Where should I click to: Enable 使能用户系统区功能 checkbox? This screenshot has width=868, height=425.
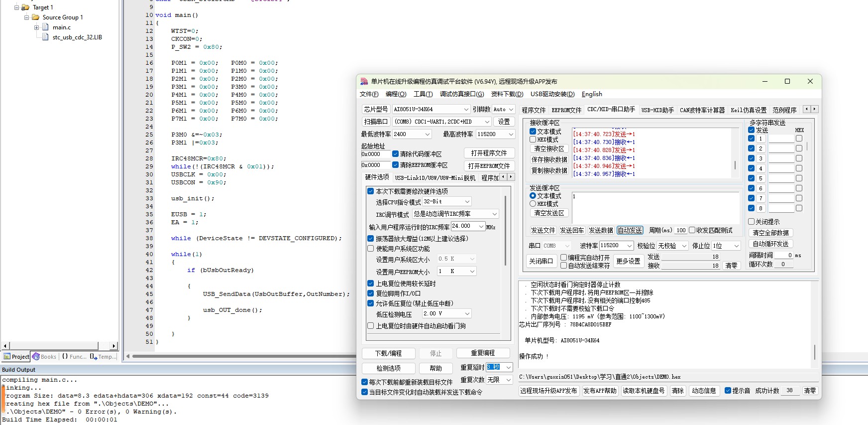click(370, 249)
